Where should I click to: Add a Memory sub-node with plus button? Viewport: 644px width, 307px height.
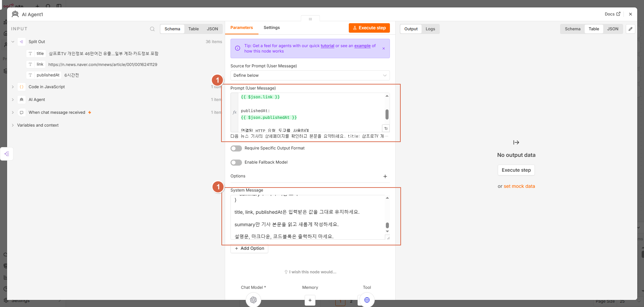(310, 300)
